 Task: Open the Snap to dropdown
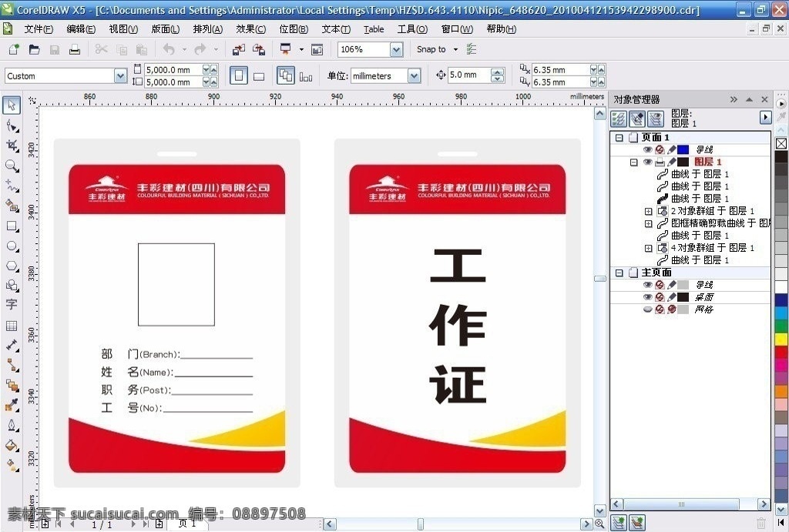[x=455, y=49]
